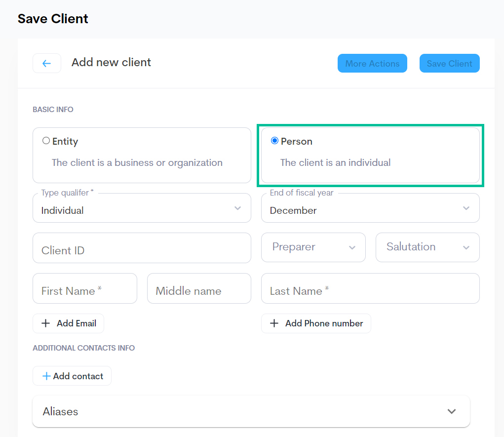
Task: Expand the Aliases section chevron
Action: 451,411
